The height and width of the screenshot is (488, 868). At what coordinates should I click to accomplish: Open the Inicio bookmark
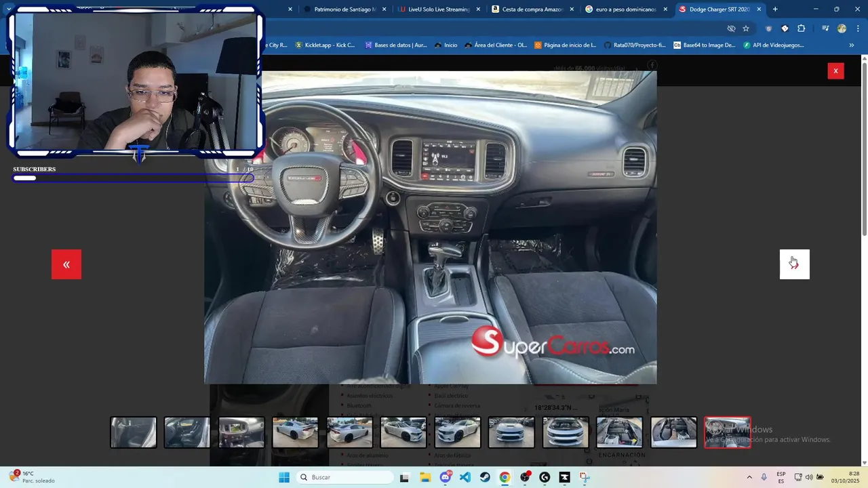[x=446, y=45]
